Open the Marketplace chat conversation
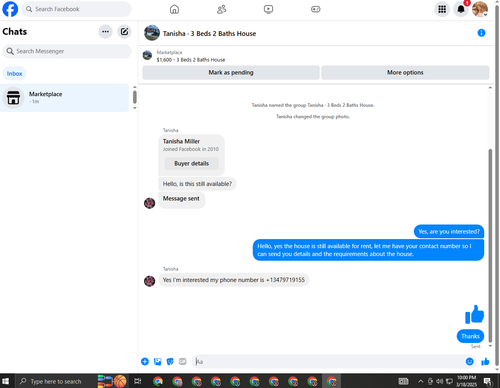This screenshot has width=500, height=388. [x=64, y=98]
